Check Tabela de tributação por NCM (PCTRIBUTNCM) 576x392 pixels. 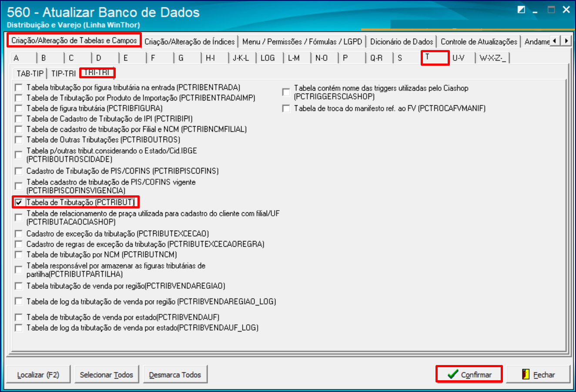pos(19,255)
